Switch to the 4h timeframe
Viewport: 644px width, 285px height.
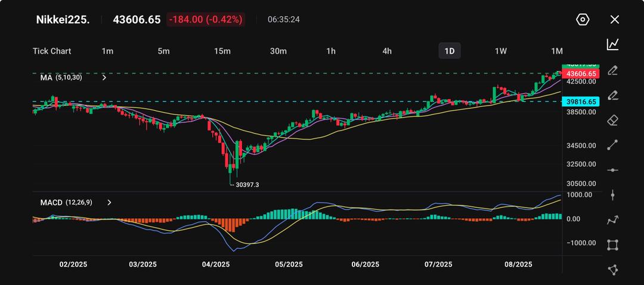[x=387, y=51]
